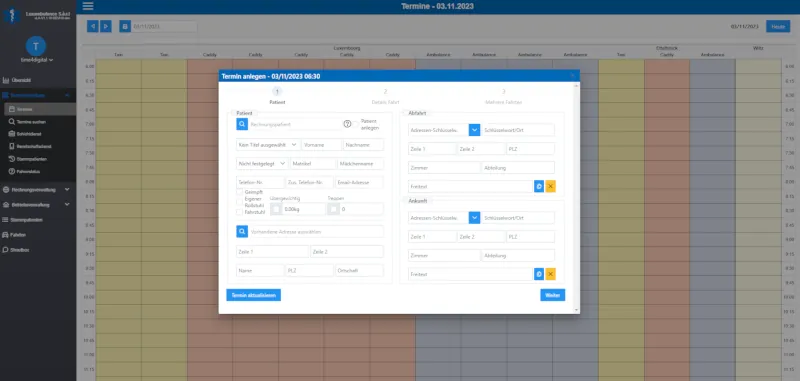Open the Adressen-Schlüssel dropdown arrow in Abfahrt
This screenshot has width=800, height=381.
click(x=474, y=130)
